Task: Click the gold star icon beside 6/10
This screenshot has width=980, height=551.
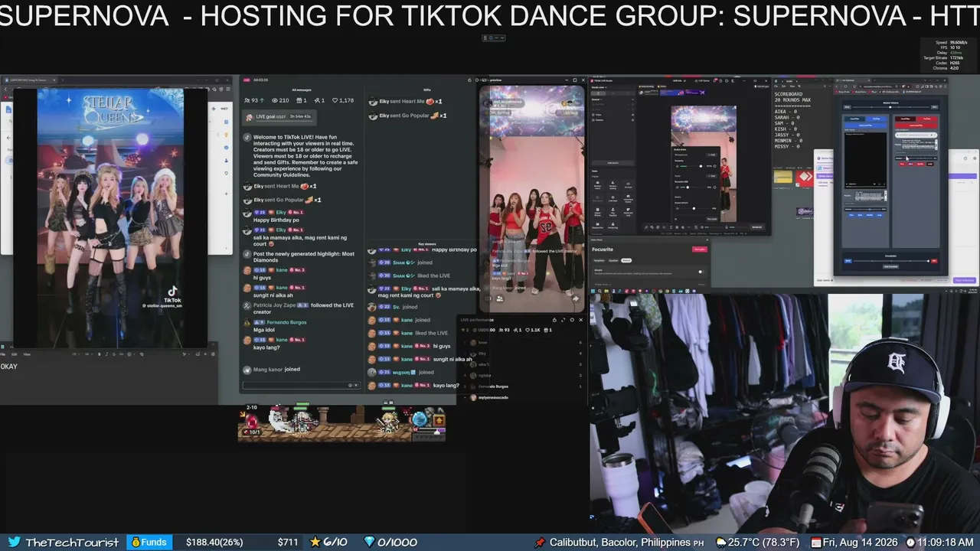Action: coord(315,542)
